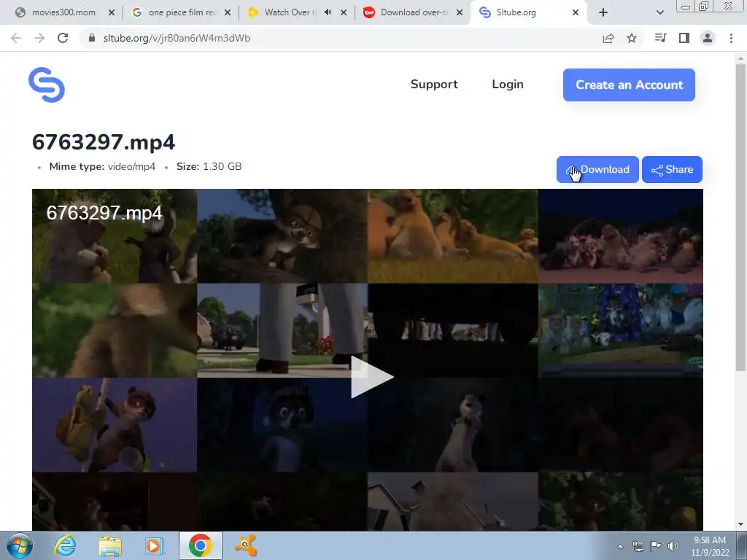Switch to Watch Over tab
Screen dimensions: 747x560
click(290, 12)
